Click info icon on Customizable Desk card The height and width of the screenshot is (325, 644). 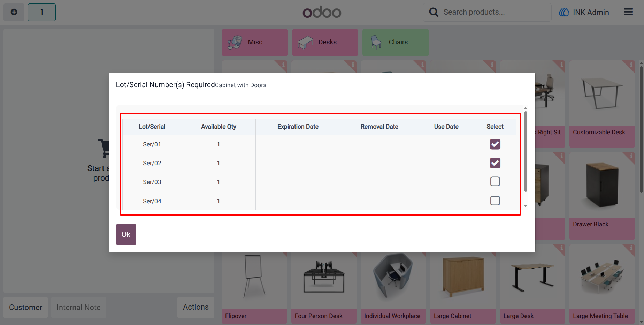[631, 65]
